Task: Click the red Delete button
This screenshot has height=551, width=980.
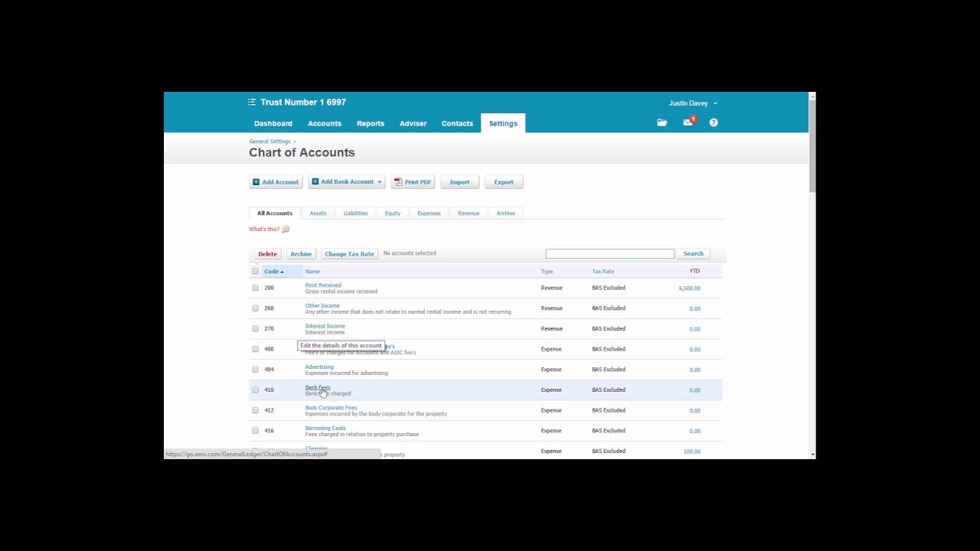Action: click(x=268, y=254)
